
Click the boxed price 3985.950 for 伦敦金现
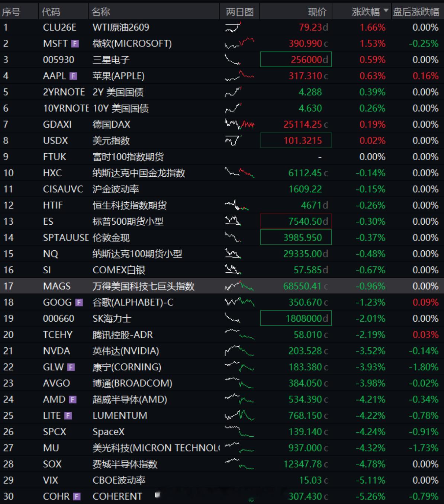tap(296, 237)
